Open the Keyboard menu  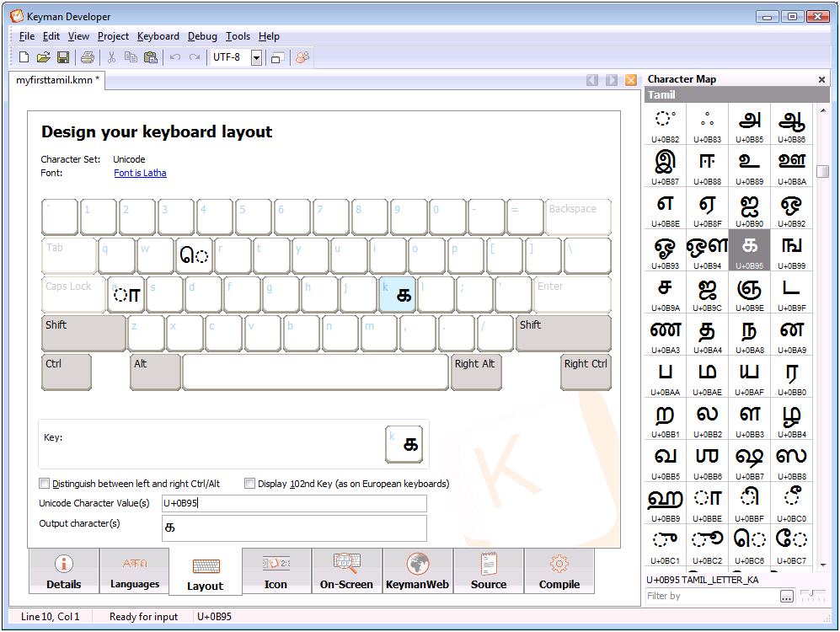click(x=158, y=36)
